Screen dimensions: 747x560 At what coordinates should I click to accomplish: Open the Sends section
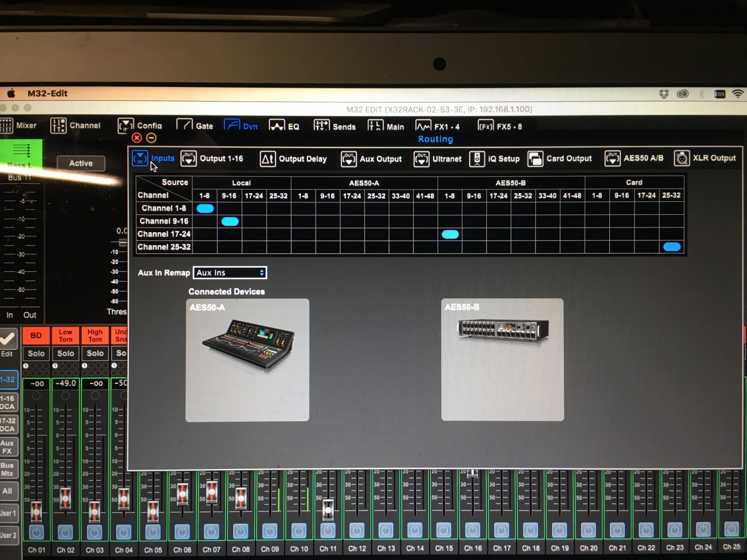pyautogui.click(x=334, y=126)
